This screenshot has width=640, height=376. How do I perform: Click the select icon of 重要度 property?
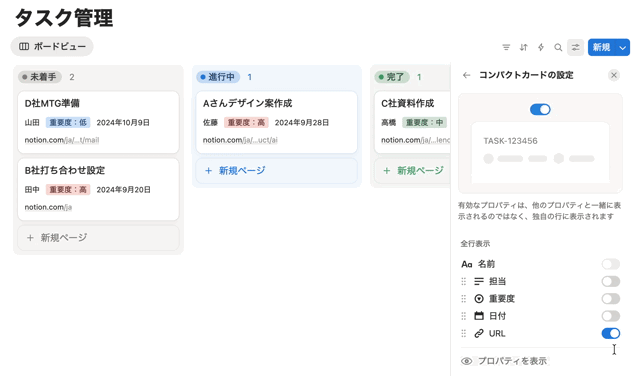pyautogui.click(x=479, y=299)
